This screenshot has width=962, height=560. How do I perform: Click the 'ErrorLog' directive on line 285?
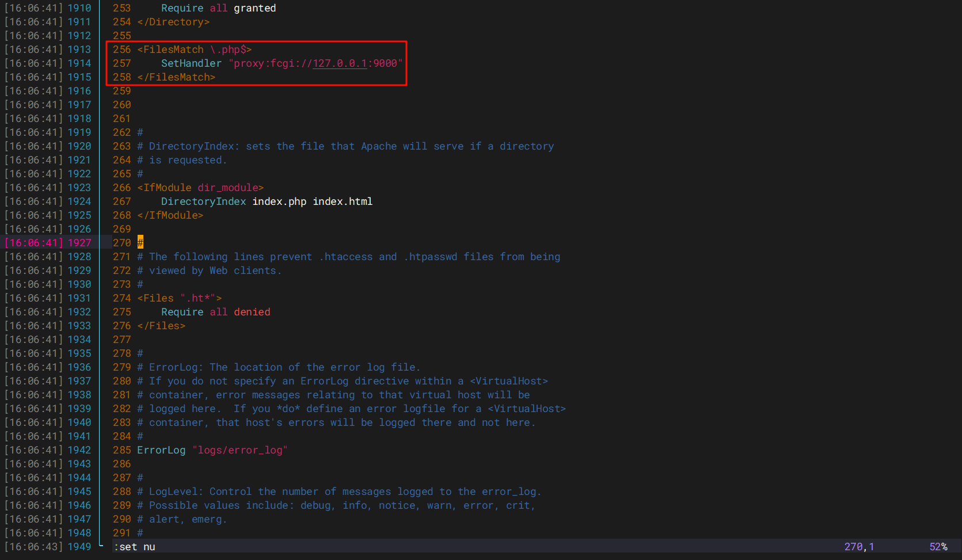pos(161,450)
